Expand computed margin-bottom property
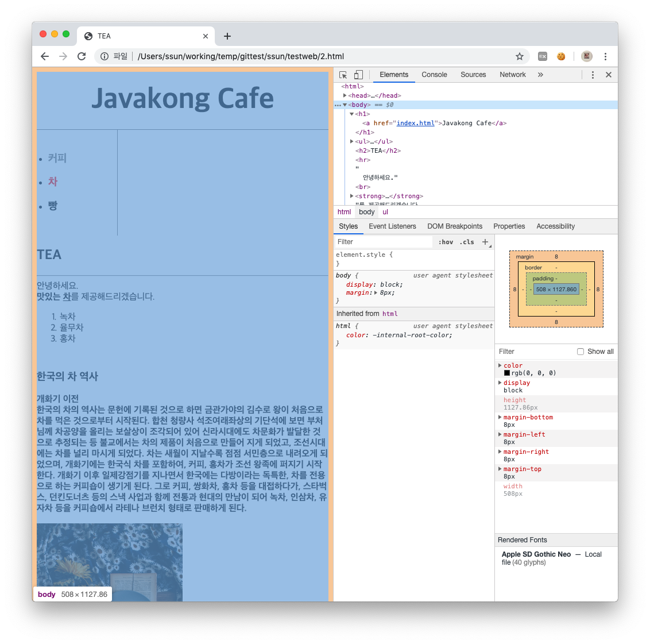650x644 pixels. pyautogui.click(x=500, y=417)
